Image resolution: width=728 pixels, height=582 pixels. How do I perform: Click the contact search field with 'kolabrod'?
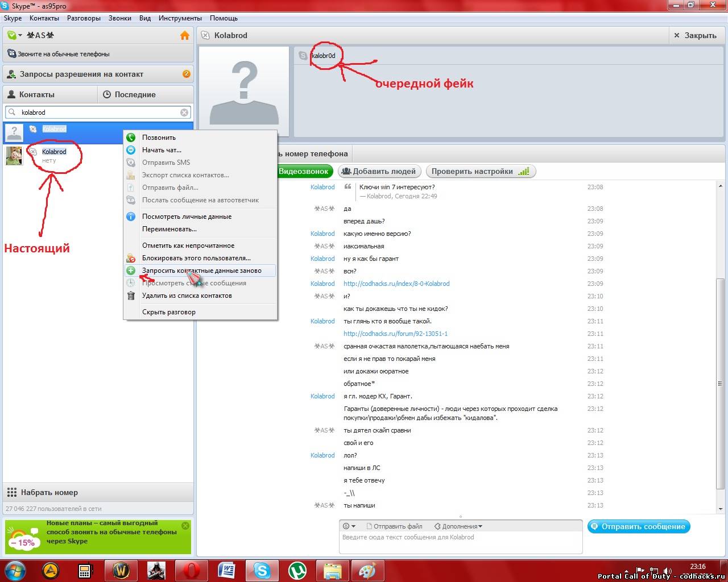[98, 113]
